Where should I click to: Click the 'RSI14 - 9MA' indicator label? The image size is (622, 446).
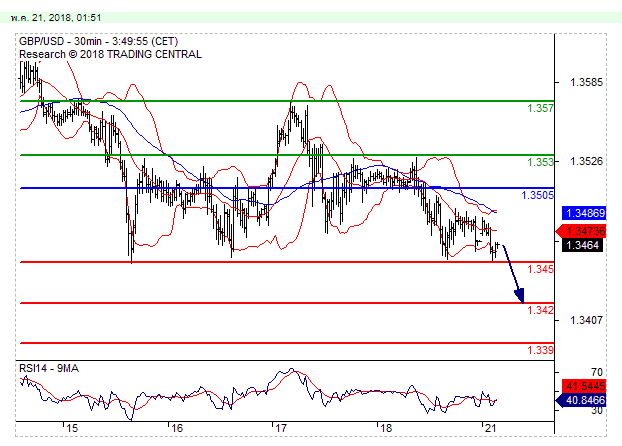[x=49, y=369]
